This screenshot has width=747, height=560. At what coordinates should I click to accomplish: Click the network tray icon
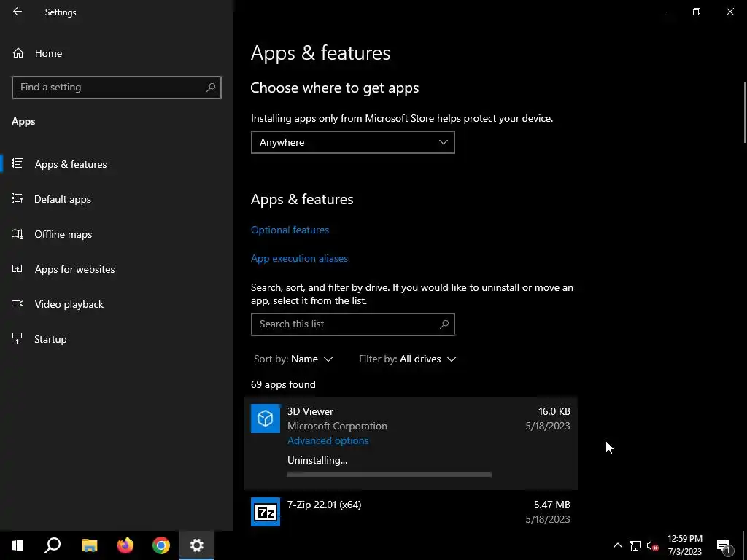[x=635, y=545]
